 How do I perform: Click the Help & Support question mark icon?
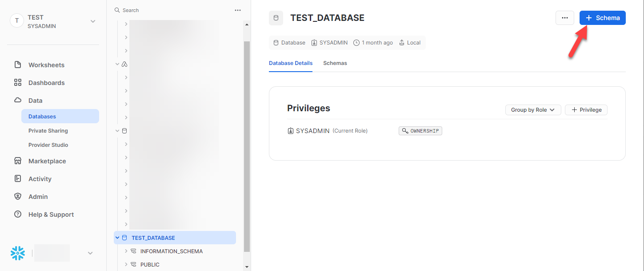tap(18, 214)
